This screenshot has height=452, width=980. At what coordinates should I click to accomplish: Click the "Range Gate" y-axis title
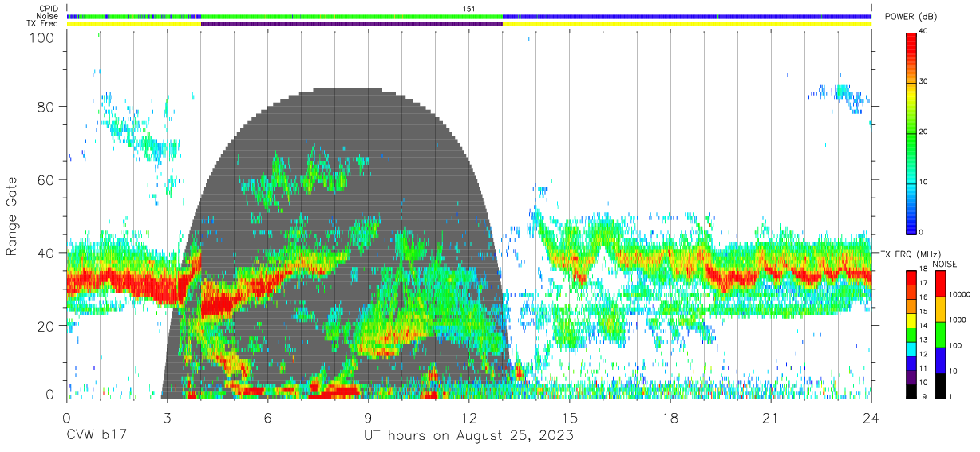tap(12, 217)
